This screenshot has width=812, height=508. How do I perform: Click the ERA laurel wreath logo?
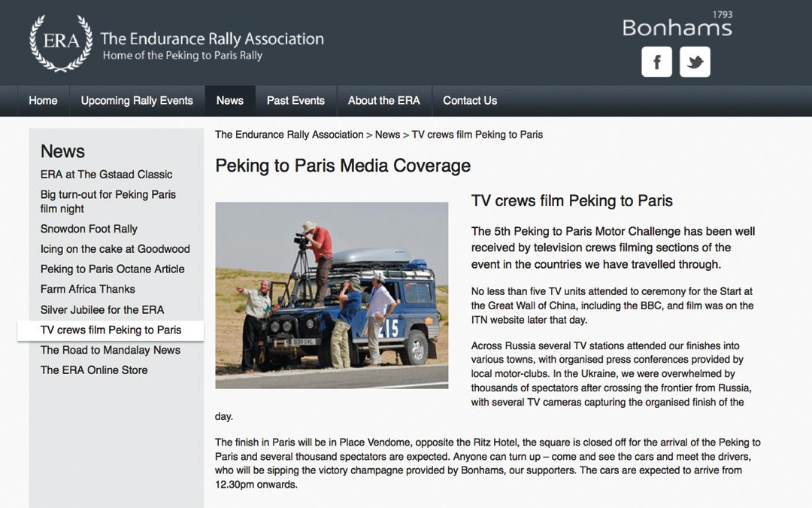(x=61, y=42)
